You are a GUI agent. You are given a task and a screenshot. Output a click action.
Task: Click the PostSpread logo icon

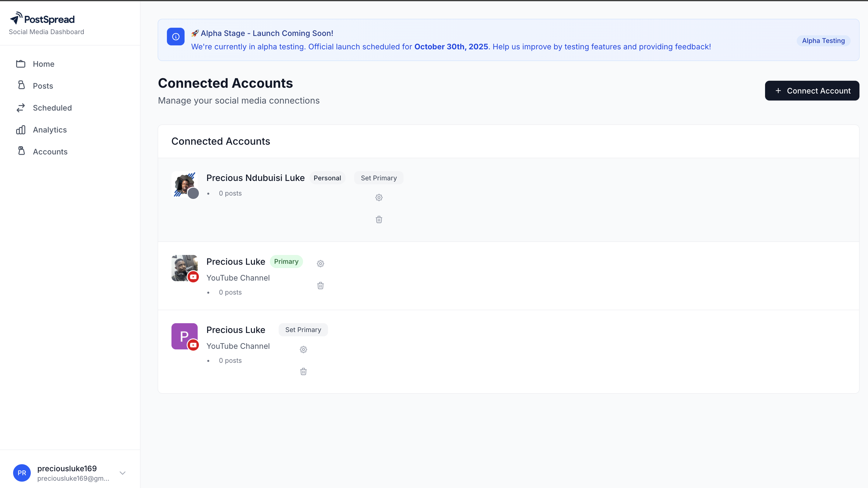(16, 18)
